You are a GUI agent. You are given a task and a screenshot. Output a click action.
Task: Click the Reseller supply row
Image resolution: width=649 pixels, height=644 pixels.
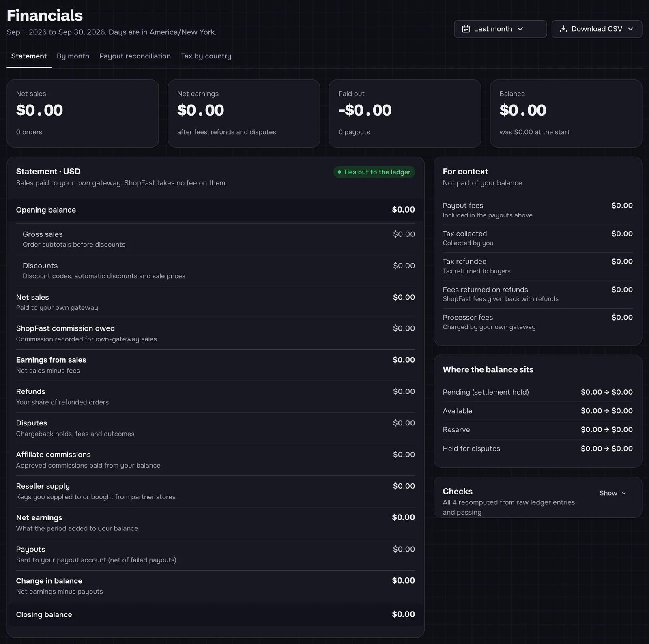(x=215, y=492)
